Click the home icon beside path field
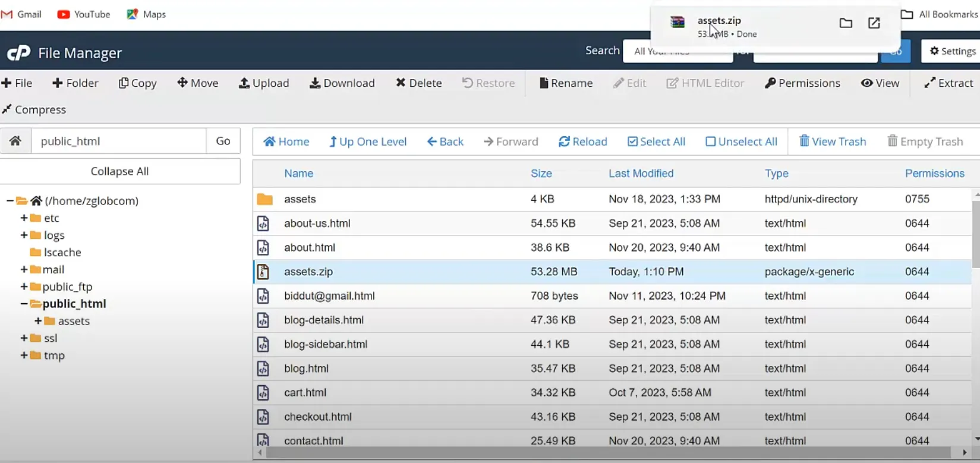 (x=15, y=141)
